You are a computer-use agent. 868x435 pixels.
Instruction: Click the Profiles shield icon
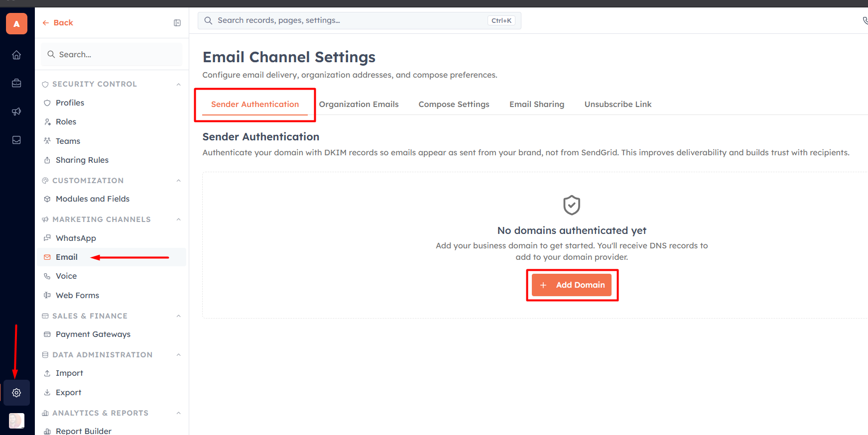47,103
